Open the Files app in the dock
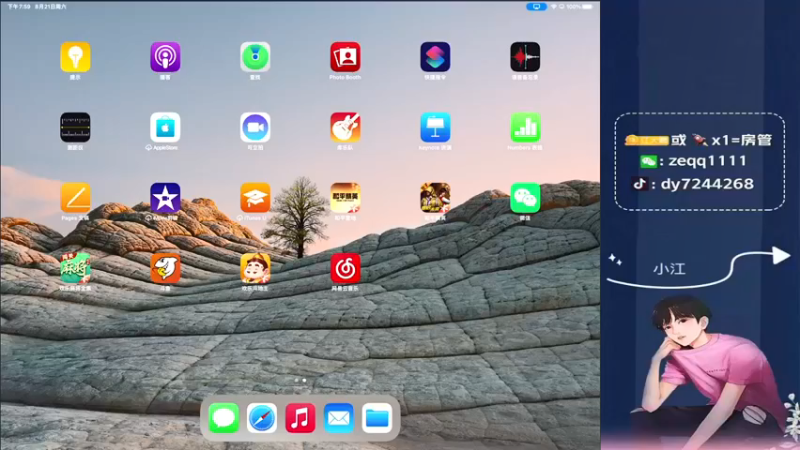This screenshot has height=450, width=800. pyautogui.click(x=377, y=418)
